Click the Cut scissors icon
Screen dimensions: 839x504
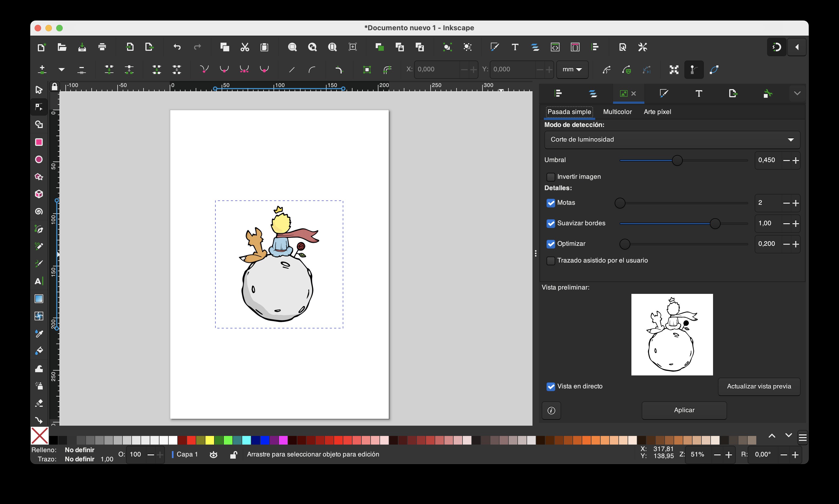245,47
